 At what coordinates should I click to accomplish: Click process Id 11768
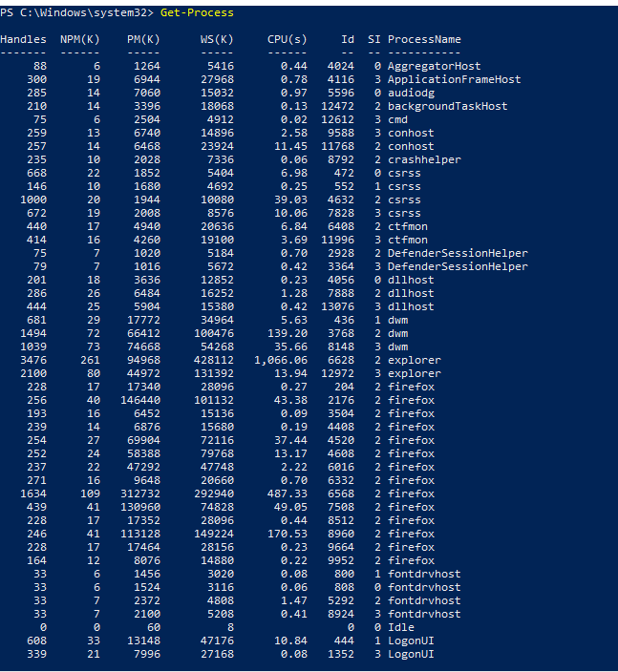tap(337, 146)
